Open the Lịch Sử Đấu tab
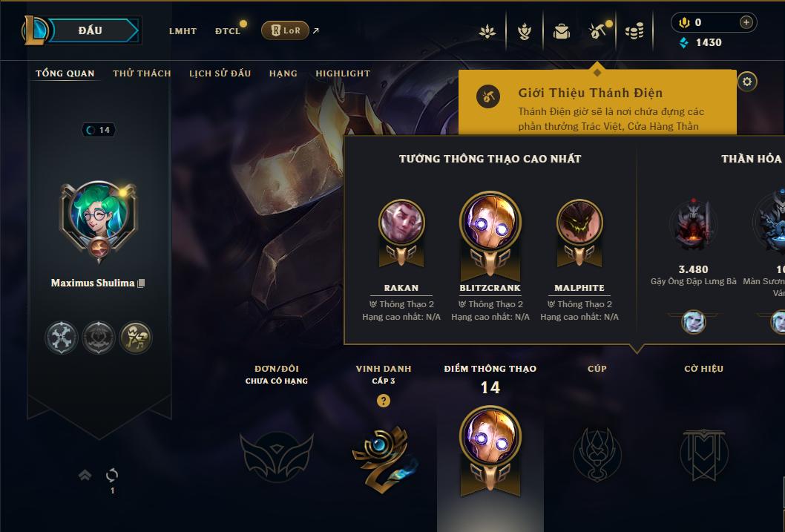This screenshot has width=785, height=532. pyautogui.click(x=220, y=73)
